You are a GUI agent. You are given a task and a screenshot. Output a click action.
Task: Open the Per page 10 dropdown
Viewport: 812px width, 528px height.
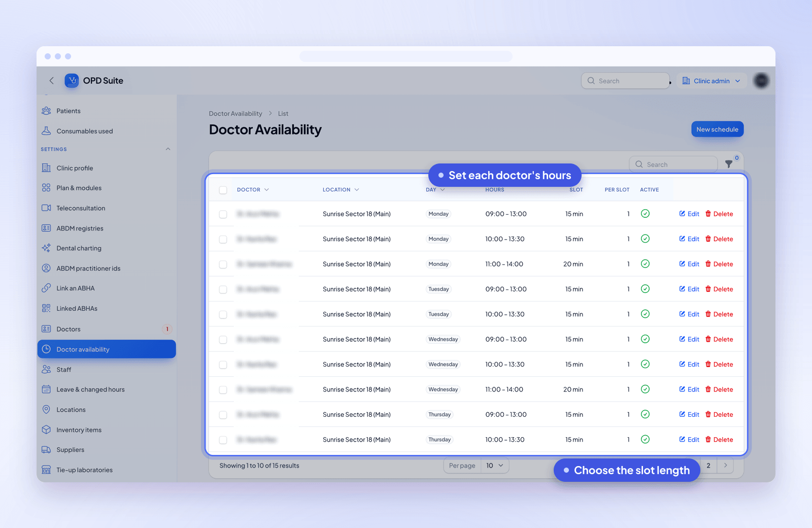494,466
